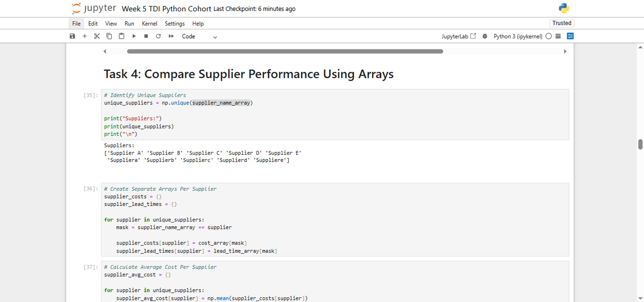Open the Run menu
Viewport: 644px width, 302px height.
click(129, 24)
